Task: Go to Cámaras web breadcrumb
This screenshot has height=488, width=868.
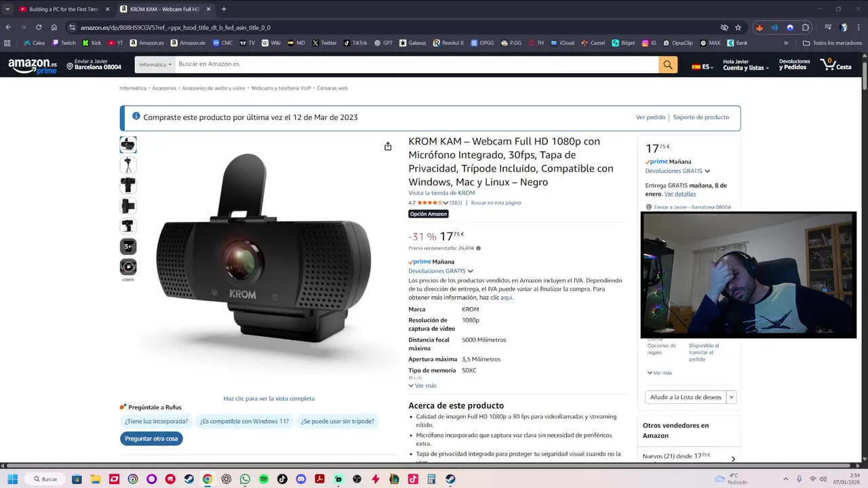Action: 332,88
